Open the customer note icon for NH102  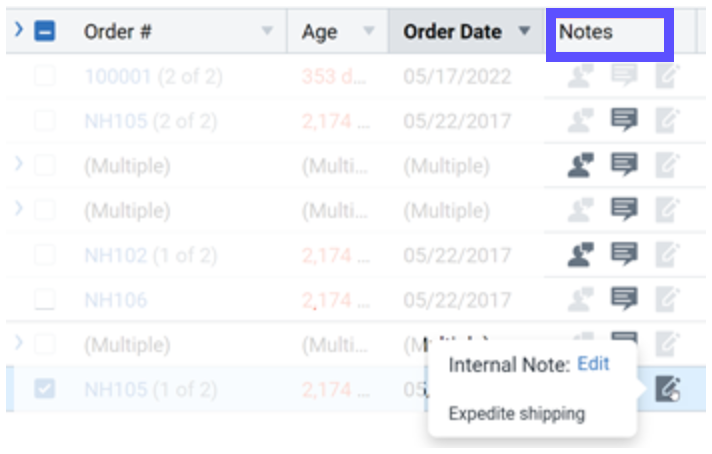580,254
